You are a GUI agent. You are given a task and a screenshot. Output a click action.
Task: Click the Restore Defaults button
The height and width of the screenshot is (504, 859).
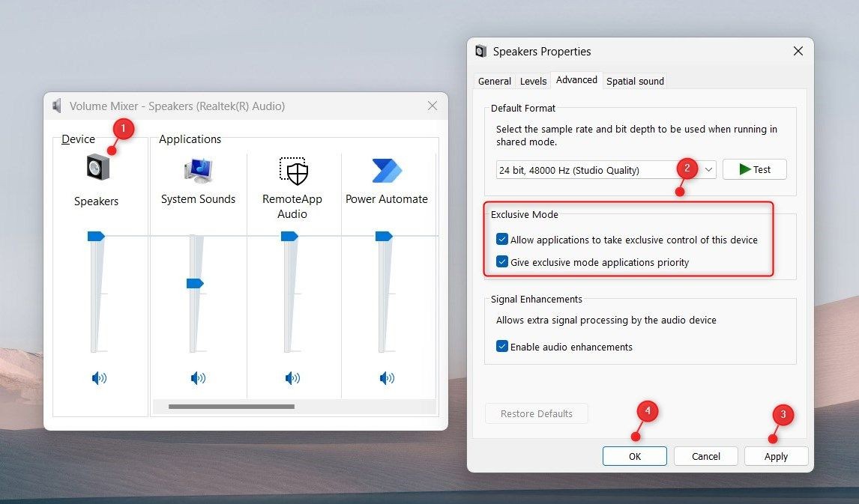(537, 413)
